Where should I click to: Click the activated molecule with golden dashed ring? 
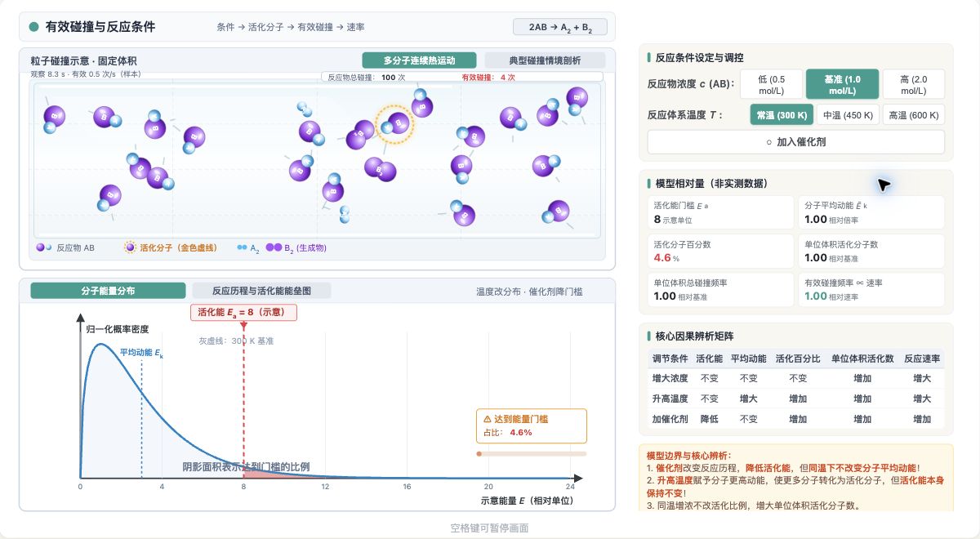point(395,124)
